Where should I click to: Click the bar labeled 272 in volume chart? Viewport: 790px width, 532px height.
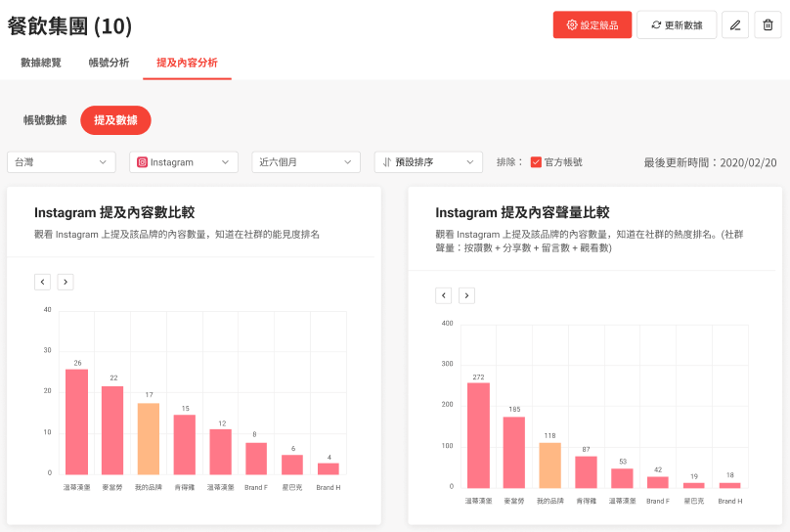pos(478,435)
